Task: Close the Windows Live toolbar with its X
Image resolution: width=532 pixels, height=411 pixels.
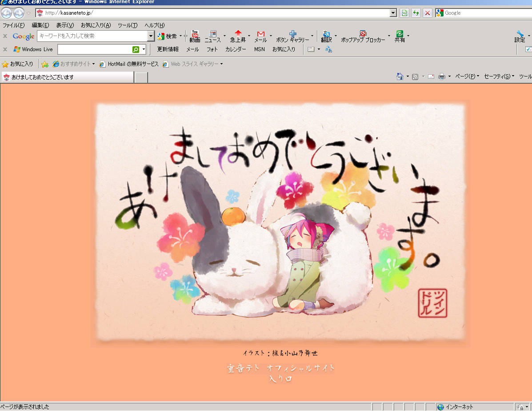Action: (5, 49)
